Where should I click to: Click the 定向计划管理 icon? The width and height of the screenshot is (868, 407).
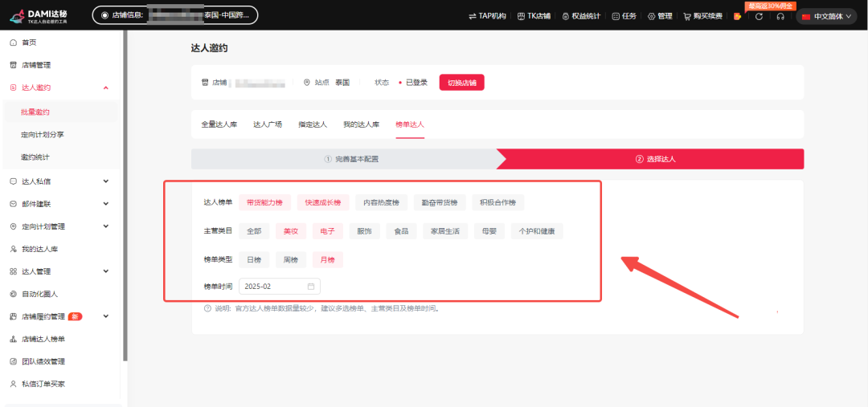pyautogui.click(x=14, y=226)
